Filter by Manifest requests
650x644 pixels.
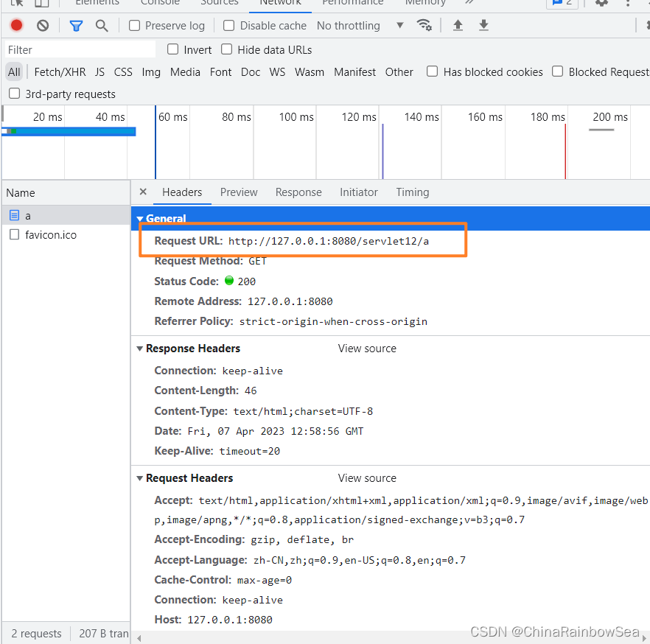[x=355, y=72]
